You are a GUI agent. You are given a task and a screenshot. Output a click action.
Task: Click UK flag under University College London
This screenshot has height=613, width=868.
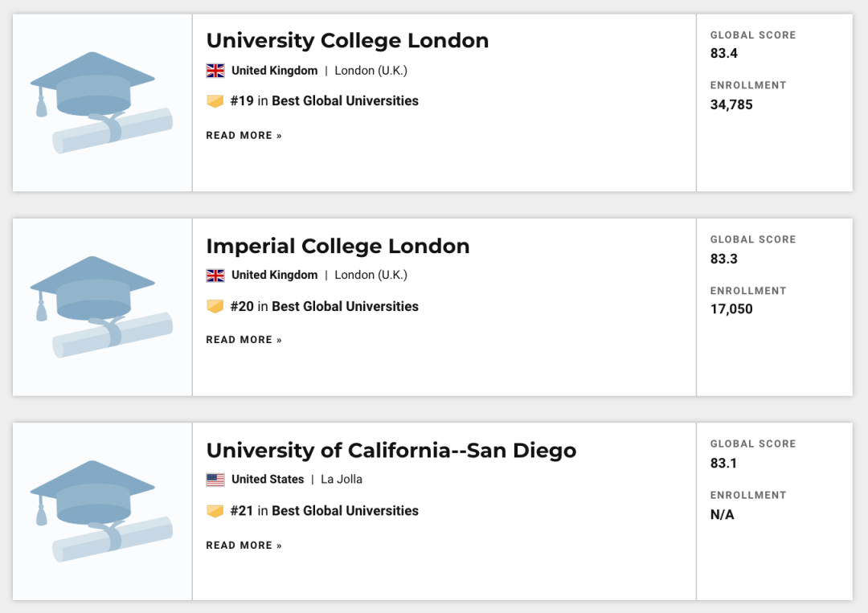[215, 71]
